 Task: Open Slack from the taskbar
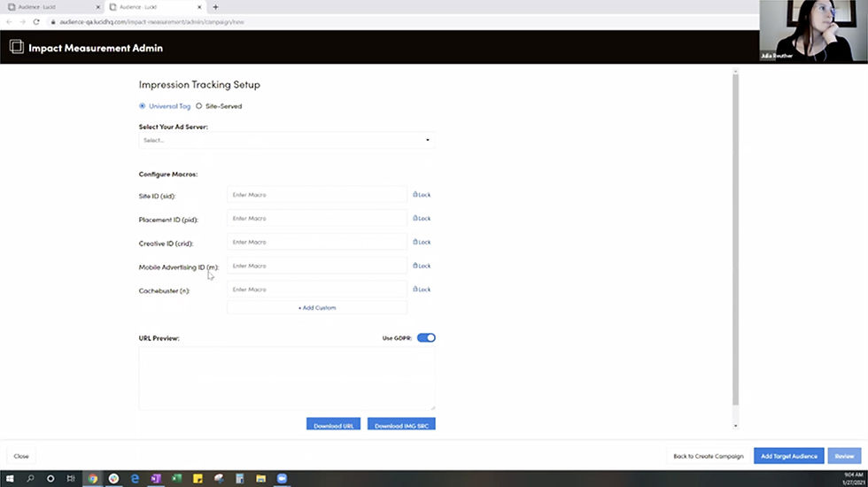113,479
